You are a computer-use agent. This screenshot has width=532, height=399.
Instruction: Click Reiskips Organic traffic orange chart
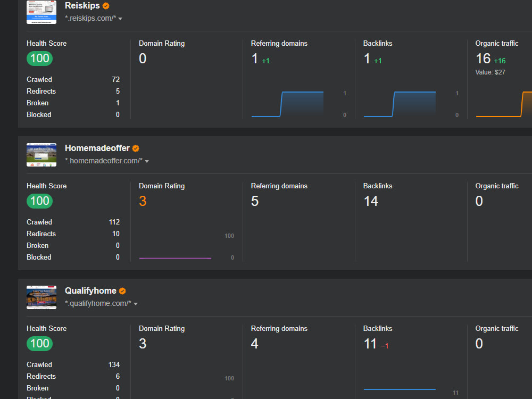pos(504,104)
